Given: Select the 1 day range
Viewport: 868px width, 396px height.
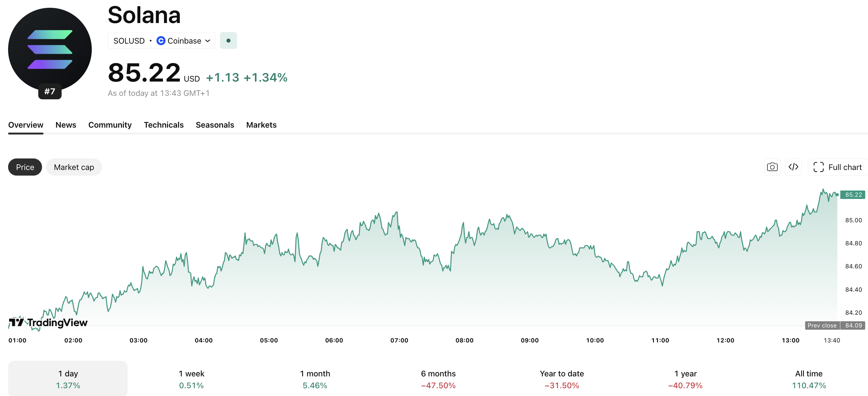Looking at the screenshot, I should point(68,379).
